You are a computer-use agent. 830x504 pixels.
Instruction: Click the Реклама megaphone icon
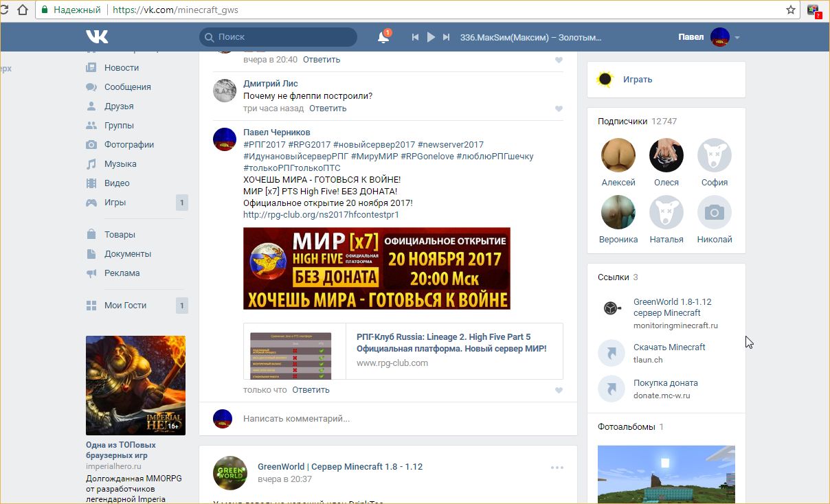(91, 273)
